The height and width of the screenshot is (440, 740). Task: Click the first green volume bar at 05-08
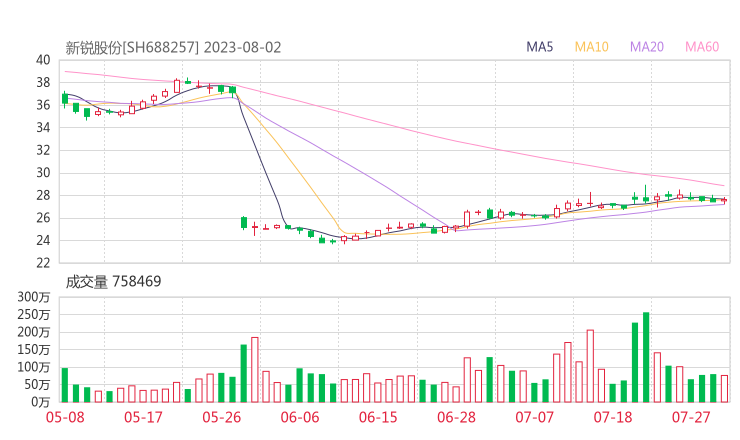point(65,385)
